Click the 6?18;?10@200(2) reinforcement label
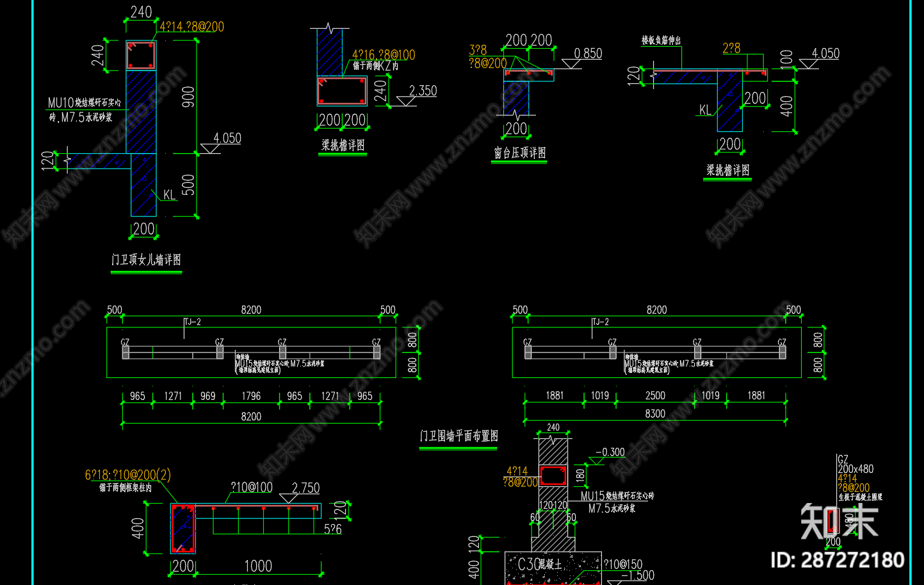 click(128, 475)
